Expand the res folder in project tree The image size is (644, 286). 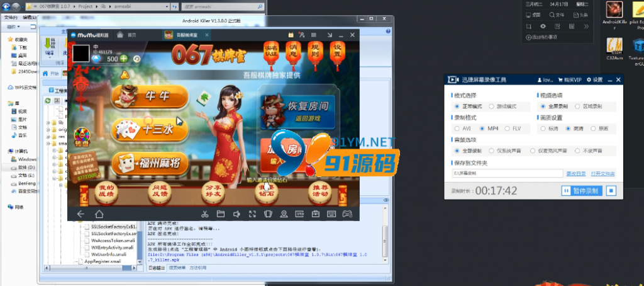pyautogui.click(x=48, y=136)
